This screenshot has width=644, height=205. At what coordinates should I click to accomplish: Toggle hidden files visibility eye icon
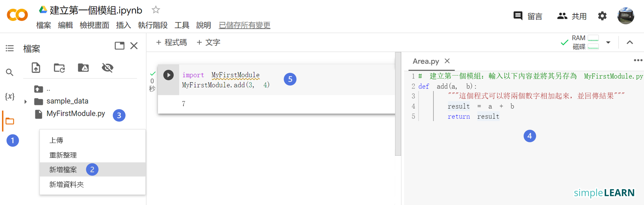point(107,68)
